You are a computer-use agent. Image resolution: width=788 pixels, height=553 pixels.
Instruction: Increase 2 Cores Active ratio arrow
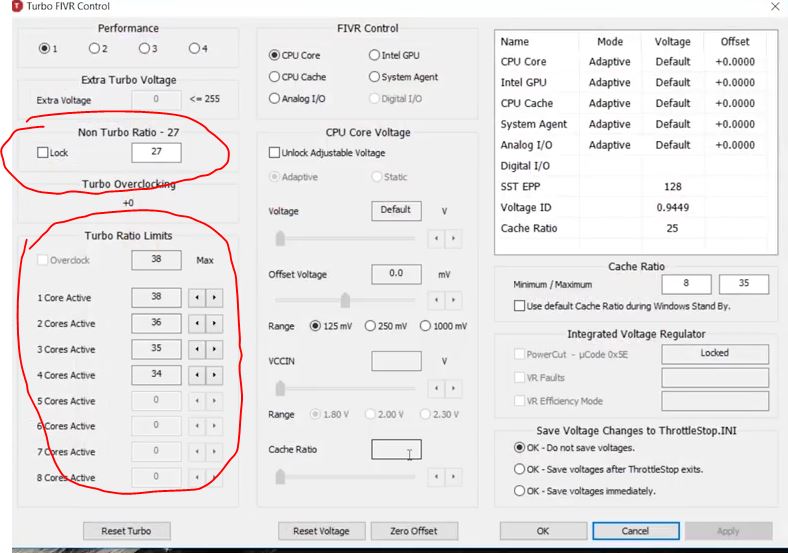click(x=214, y=323)
